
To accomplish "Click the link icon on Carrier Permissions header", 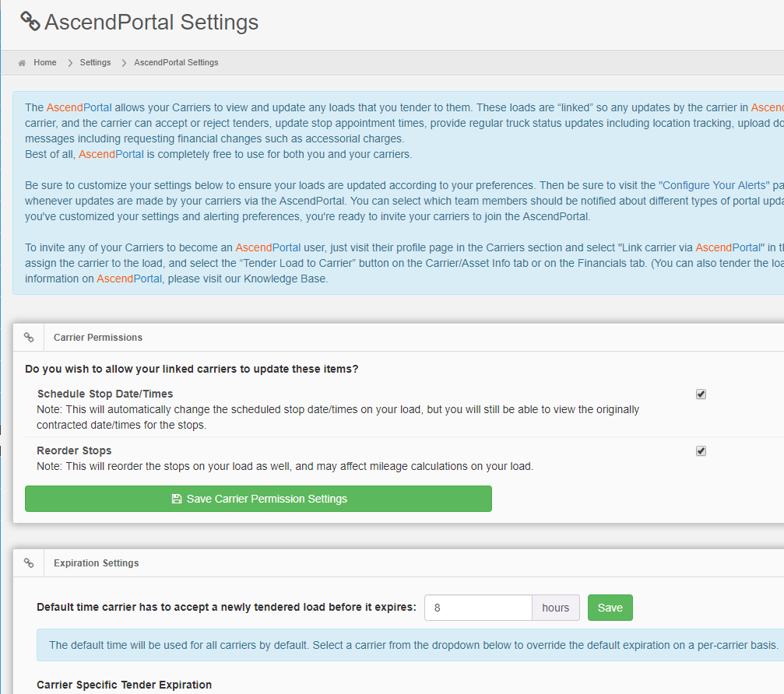I will pos(29,337).
